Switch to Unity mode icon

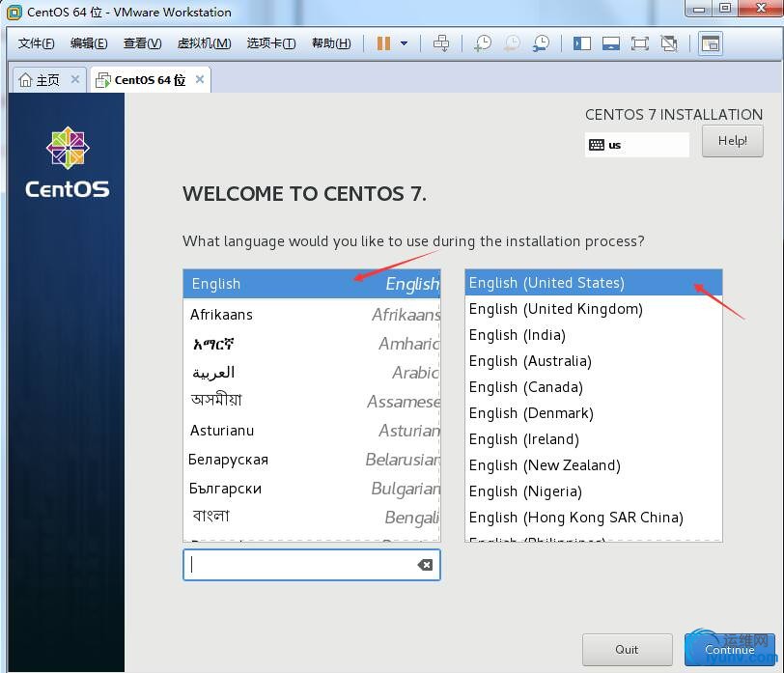click(669, 43)
